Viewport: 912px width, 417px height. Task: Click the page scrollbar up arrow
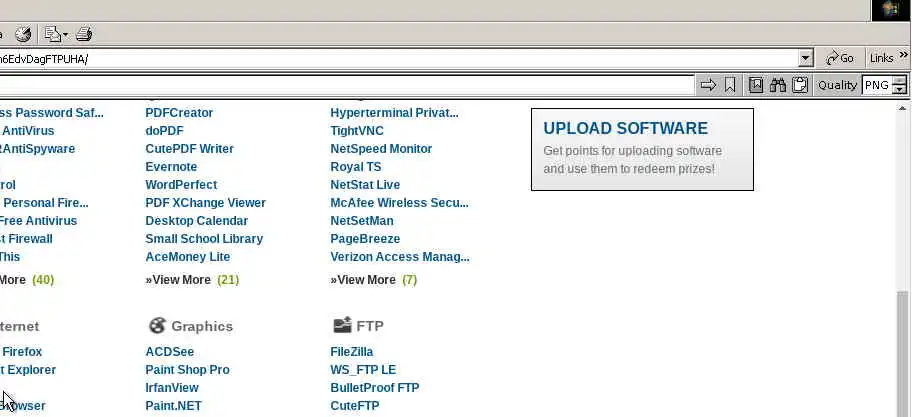tap(903, 109)
